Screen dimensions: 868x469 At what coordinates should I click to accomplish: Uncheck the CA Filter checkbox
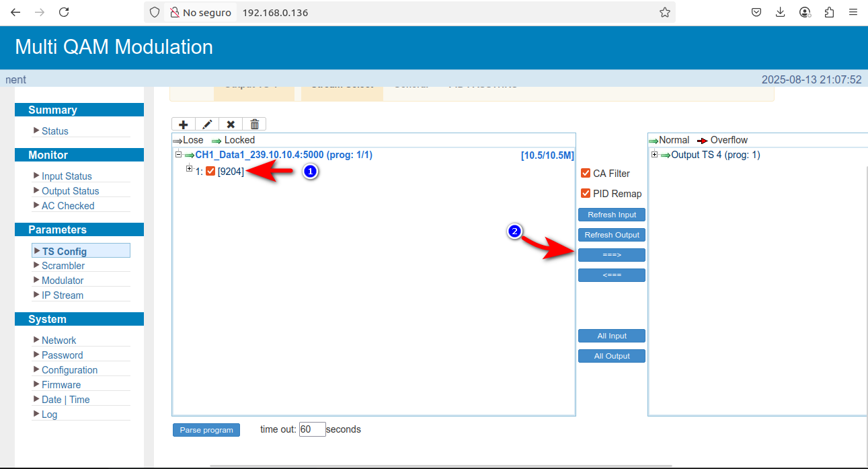coord(586,174)
